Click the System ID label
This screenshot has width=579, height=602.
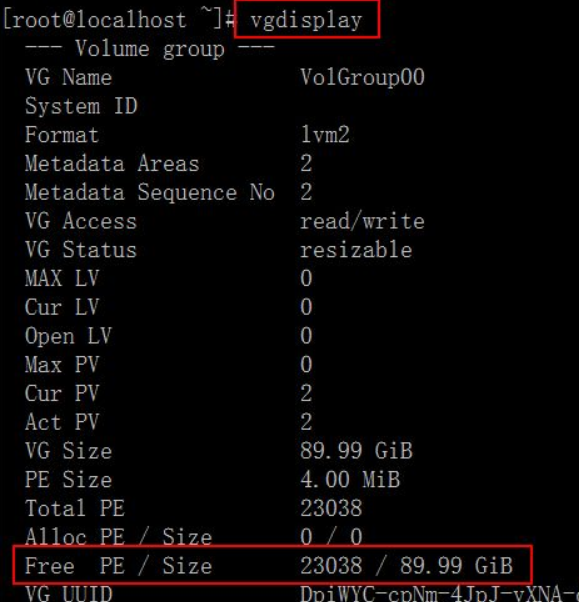[x=81, y=106]
